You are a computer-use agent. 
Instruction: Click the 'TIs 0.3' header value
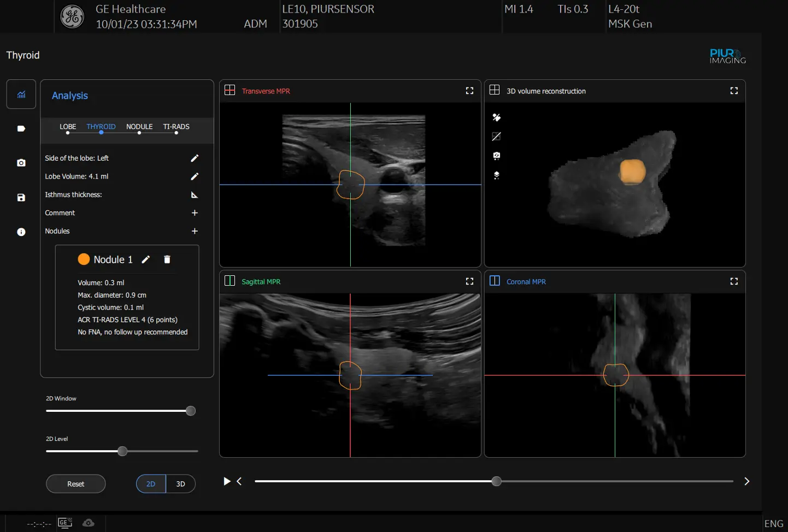click(x=573, y=9)
